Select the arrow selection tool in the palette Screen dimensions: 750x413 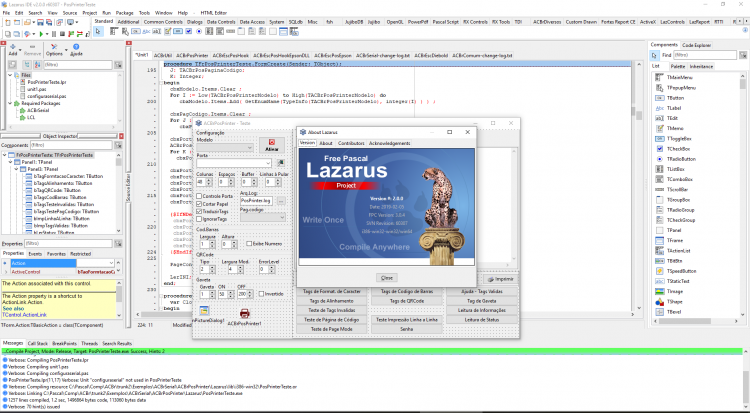tap(98, 32)
